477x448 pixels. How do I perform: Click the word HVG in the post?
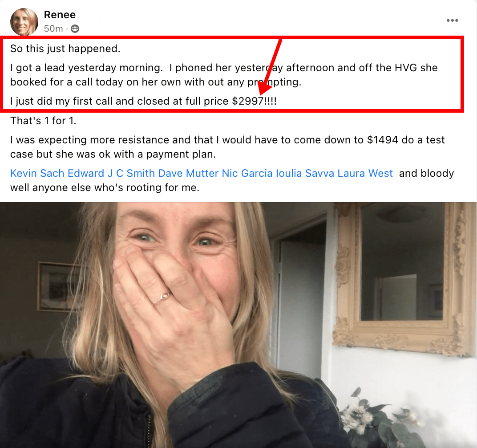coord(406,68)
